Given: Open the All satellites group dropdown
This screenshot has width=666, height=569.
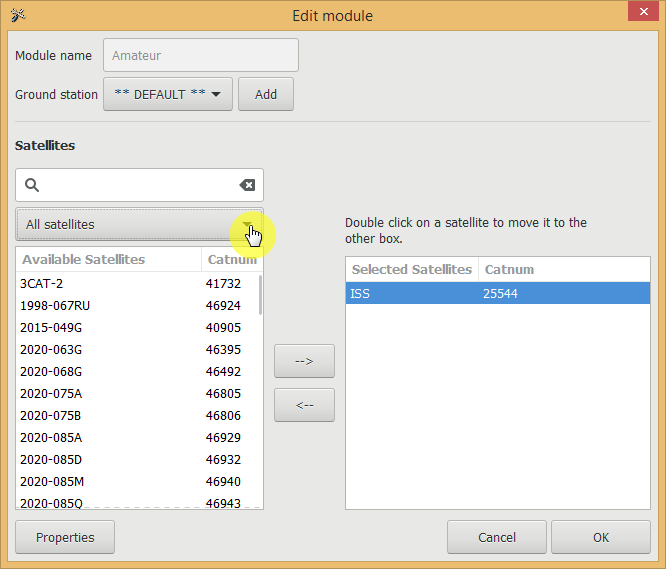Looking at the screenshot, I should [x=139, y=225].
